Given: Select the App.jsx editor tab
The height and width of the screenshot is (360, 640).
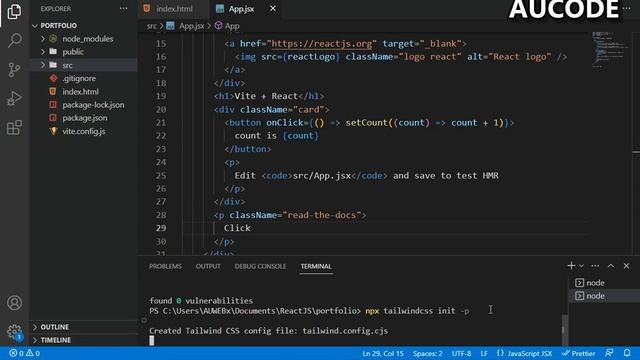Looking at the screenshot, I should tap(241, 9).
